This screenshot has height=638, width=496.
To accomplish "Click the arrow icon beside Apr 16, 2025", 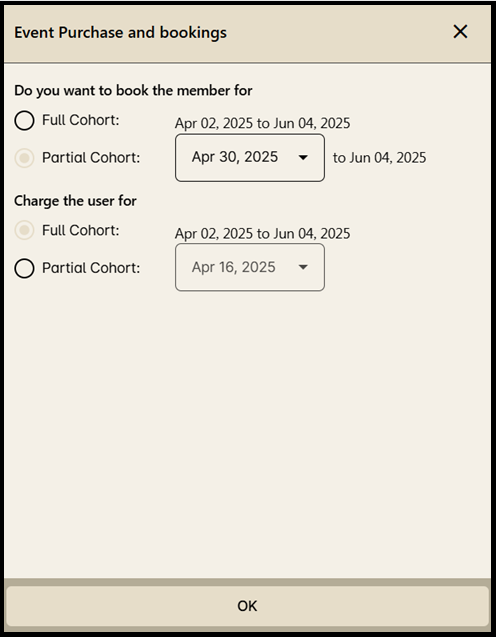I will [303, 267].
